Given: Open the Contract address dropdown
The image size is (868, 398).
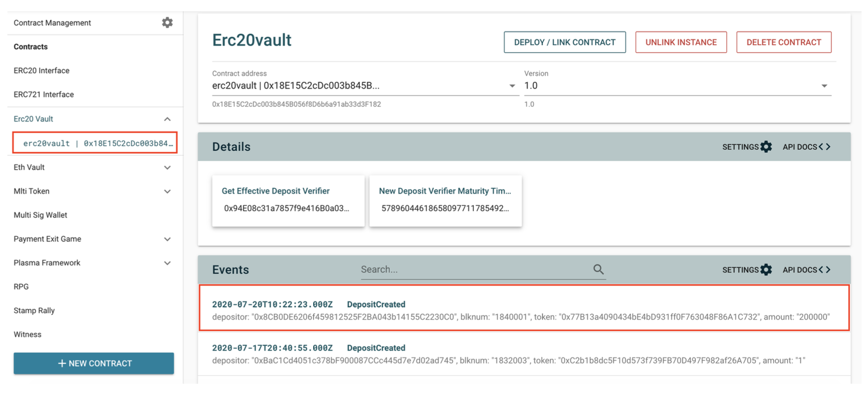Looking at the screenshot, I should pyautogui.click(x=365, y=86).
